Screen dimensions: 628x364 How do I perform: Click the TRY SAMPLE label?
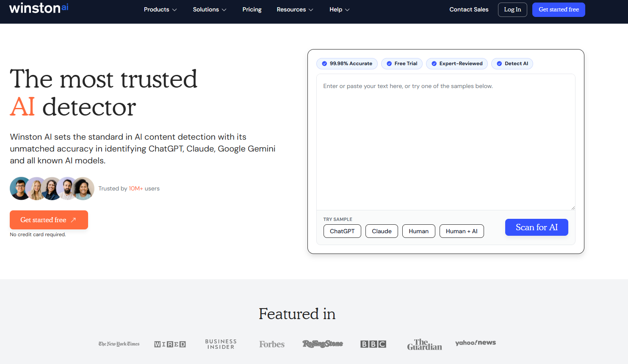pyautogui.click(x=338, y=219)
